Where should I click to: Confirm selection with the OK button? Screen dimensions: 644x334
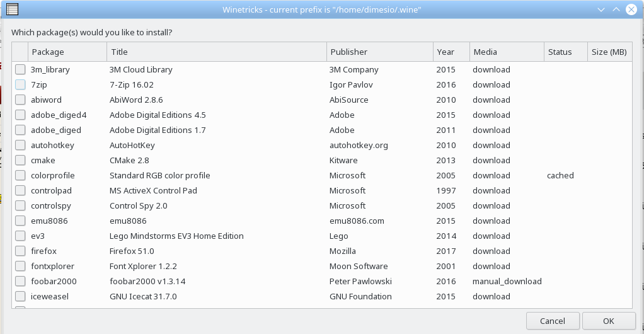pyautogui.click(x=609, y=321)
